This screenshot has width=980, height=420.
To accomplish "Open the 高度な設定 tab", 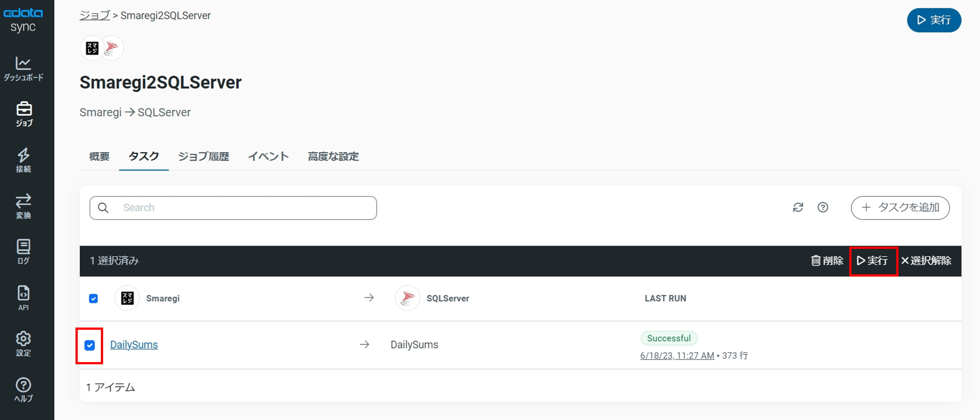I will [x=333, y=156].
